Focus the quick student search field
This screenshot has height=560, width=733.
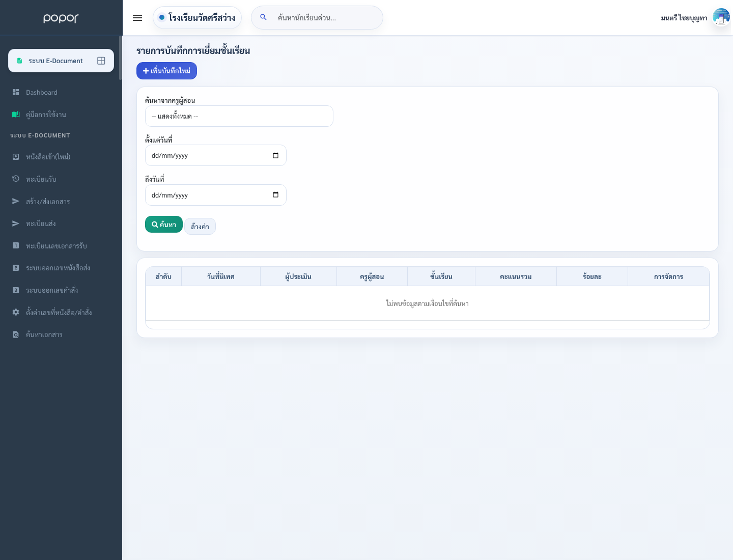pyautogui.click(x=326, y=18)
